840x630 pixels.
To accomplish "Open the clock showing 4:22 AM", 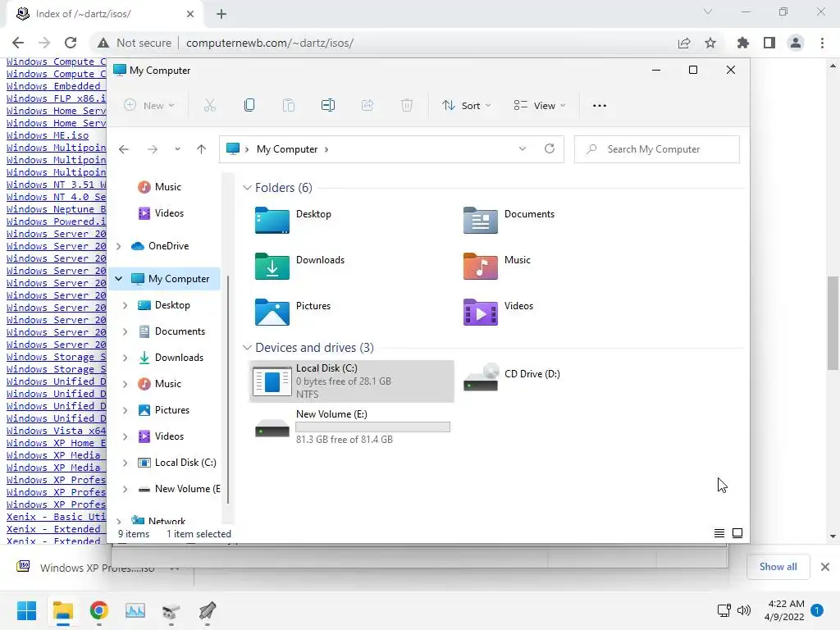I will pos(784,610).
